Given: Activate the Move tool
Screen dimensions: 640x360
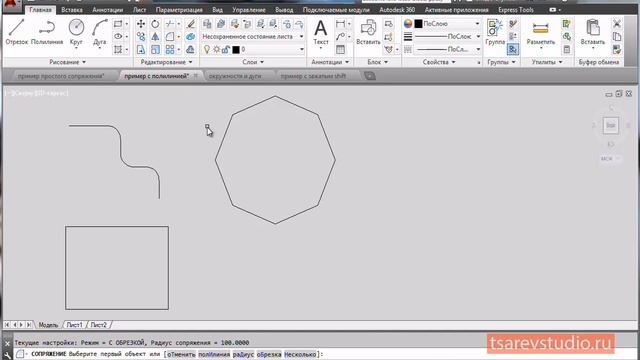Looking at the screenshot, I should point(141,24).
